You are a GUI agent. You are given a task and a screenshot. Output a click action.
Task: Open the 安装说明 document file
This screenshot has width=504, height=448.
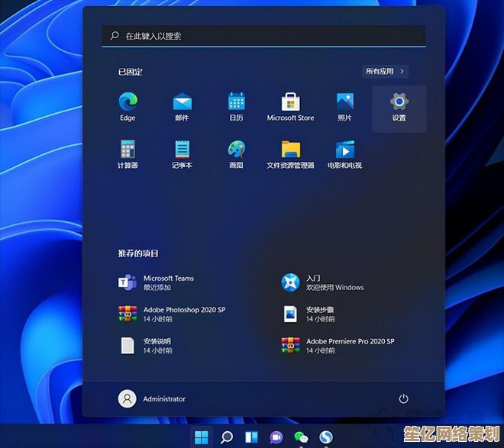coord(145,346)
